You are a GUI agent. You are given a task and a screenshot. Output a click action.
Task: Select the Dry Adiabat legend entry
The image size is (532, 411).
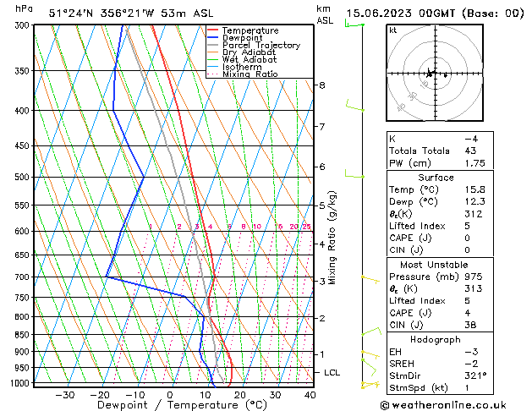point(249,52)
